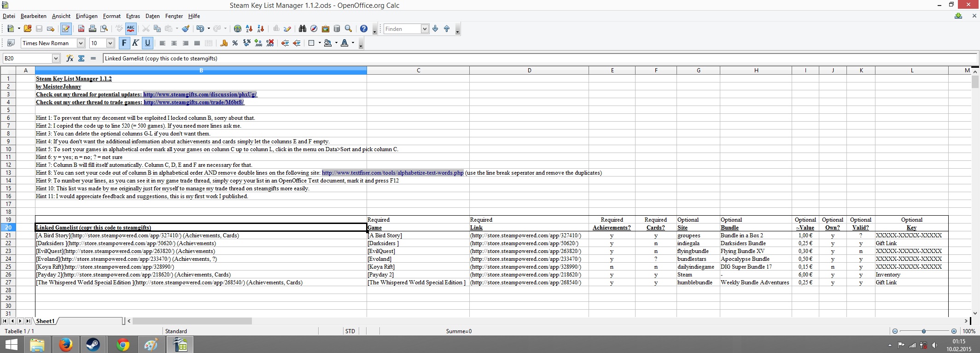This screenshot has width=980, height=353.
Task: Open the Styles and Formatting window
Action: pos(11,43)
